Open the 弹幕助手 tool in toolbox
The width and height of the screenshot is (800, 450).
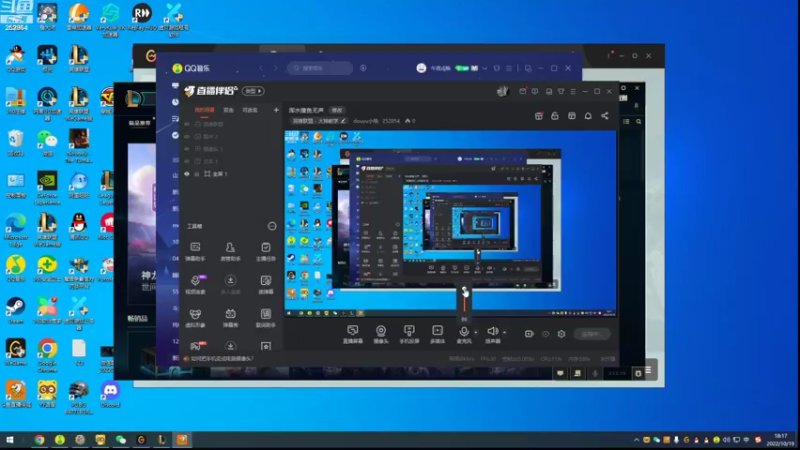pyautogui.click(x=195, y=252)
